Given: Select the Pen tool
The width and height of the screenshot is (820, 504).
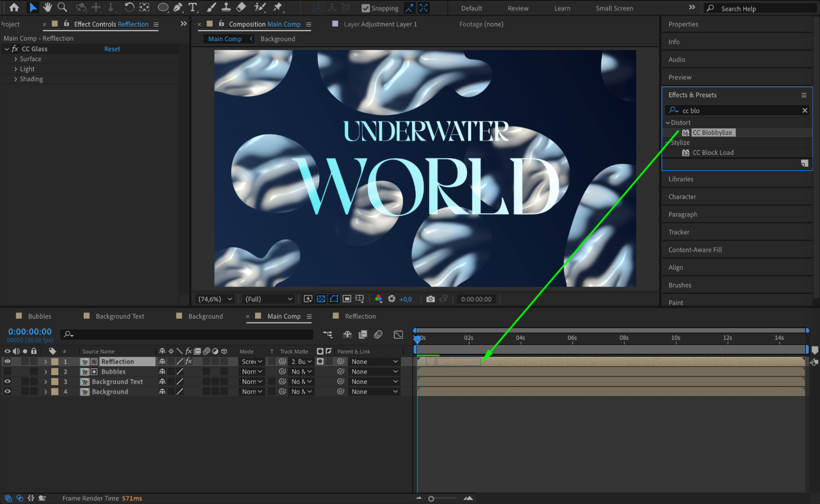Looking at the screenshot, I should tap(178, 7).
